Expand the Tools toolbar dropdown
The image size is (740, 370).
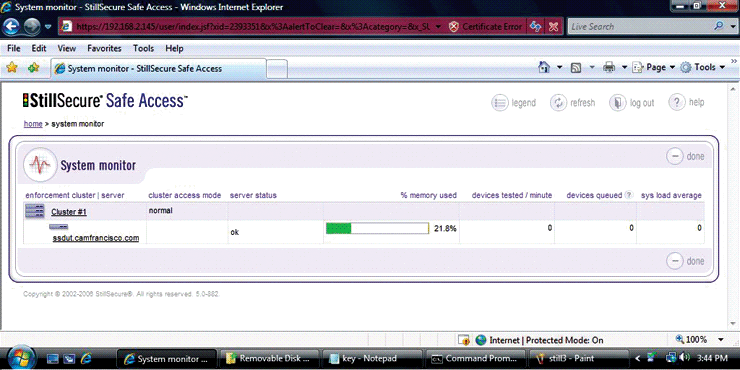tap(703, 67)
